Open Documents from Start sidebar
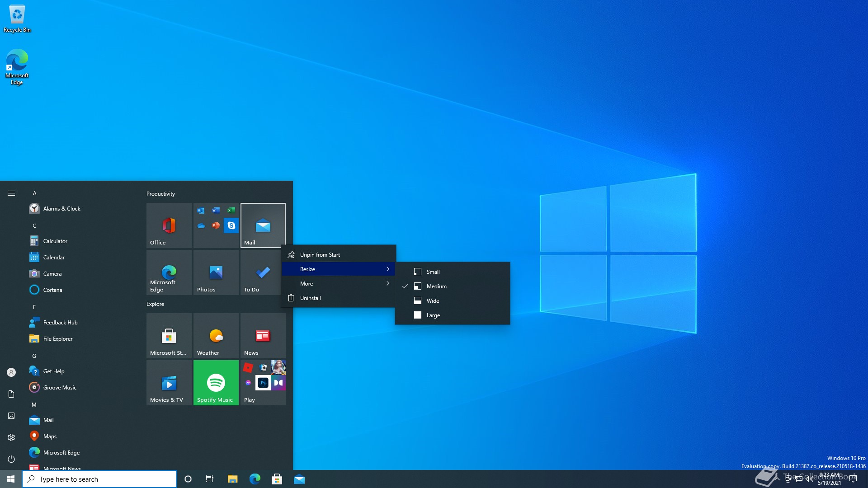This screenshot has height=488, width=868. pos(11,394)
